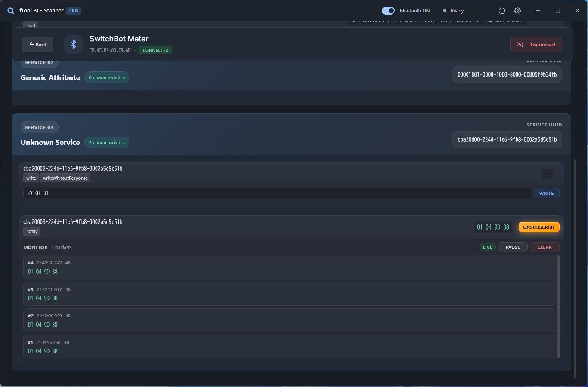Unsubscribe from the notify characteristic

pos(539,227)
